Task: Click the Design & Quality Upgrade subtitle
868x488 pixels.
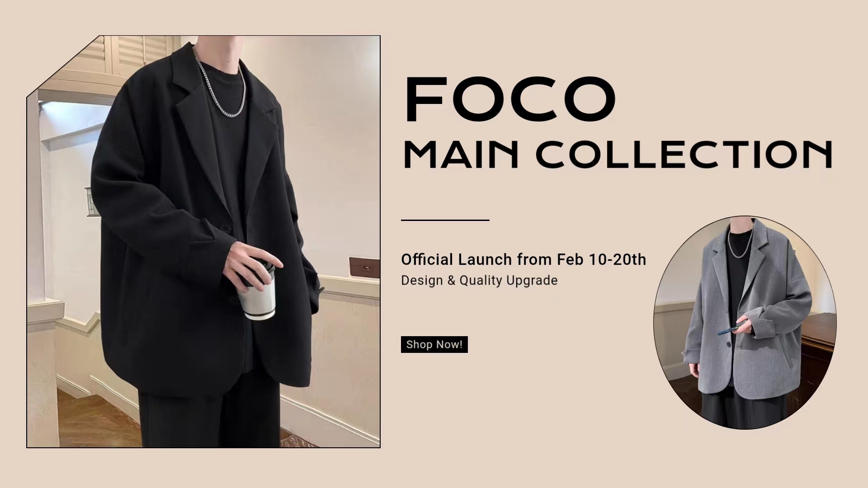Action: (479, 280)
